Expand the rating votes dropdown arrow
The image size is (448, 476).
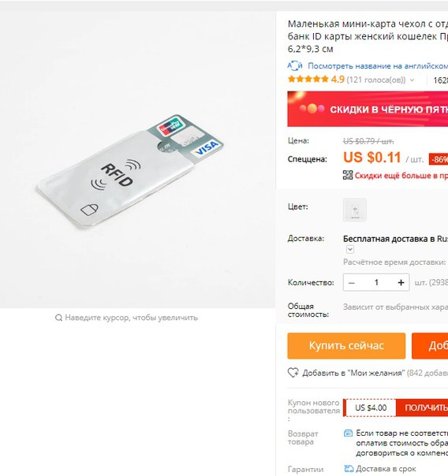click(x=412, y=80)
